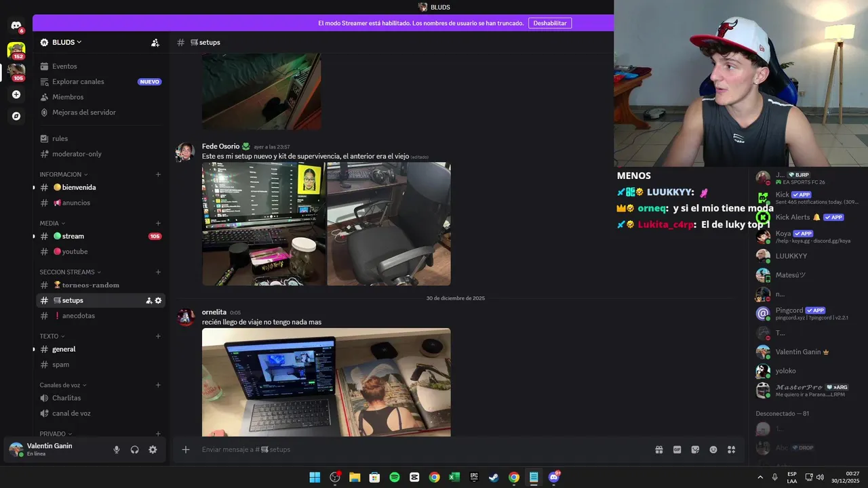Open the Eventos section
The image size is (868, 488).
100,66
